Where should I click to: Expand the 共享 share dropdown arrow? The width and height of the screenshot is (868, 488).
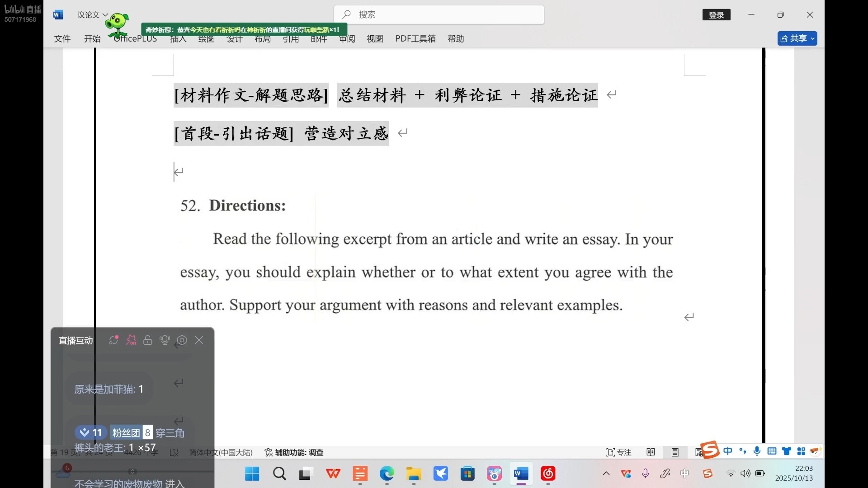(x=812, y=38)
